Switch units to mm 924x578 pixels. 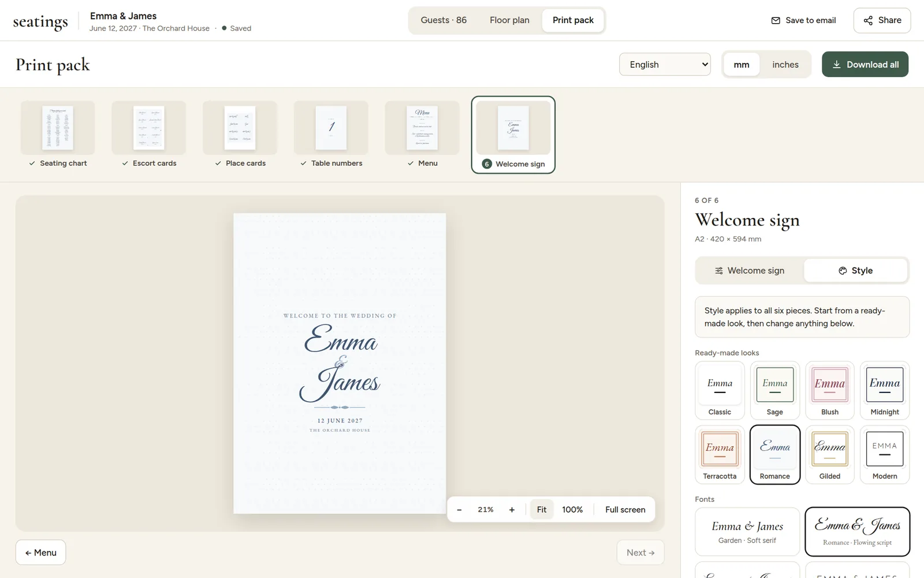pyautogui.click(x=742, y=65)
